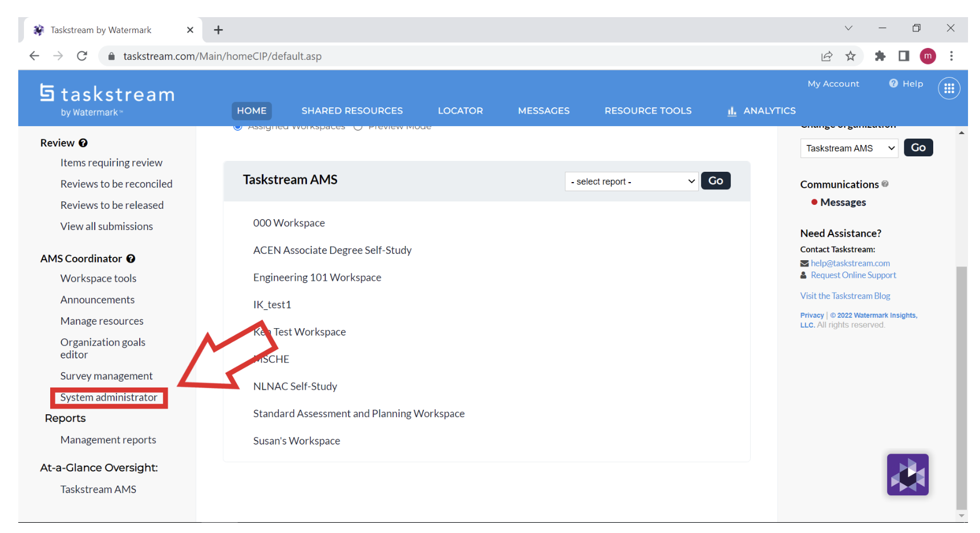Visit the Taskstream Blog
Viewport: 980px width, 533px height.
point(845,296)
